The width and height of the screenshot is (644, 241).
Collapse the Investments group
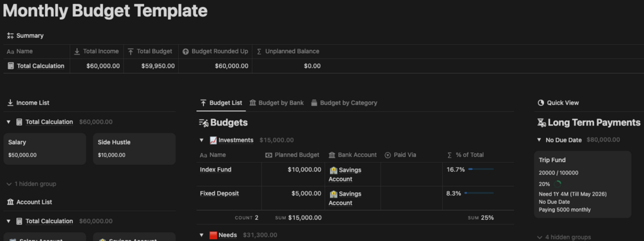[202, 140]
